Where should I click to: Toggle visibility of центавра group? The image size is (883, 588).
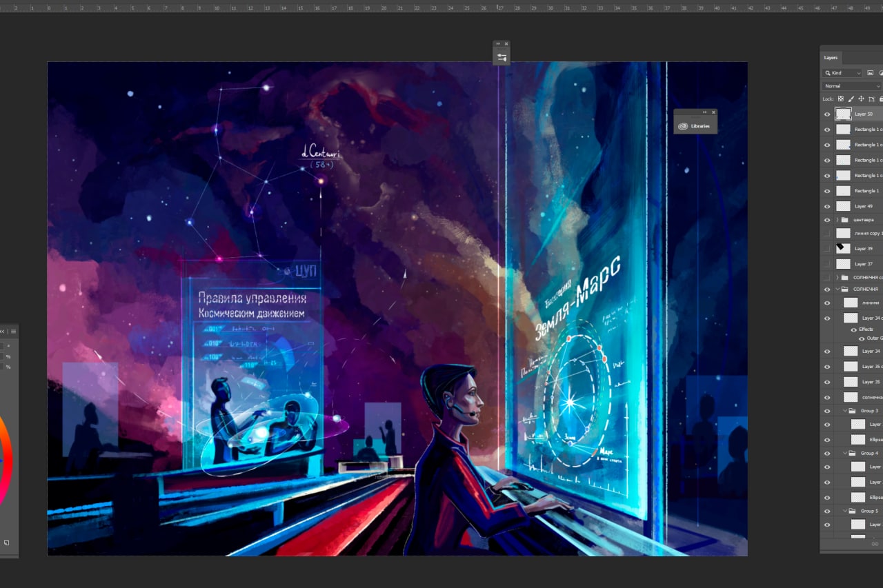click(x=827, y=220)
